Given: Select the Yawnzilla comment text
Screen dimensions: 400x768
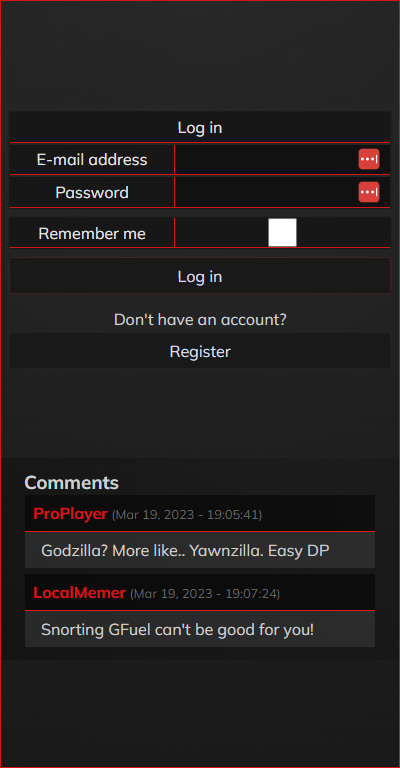Looking at the screenshot, I should (x=185, y=551).
